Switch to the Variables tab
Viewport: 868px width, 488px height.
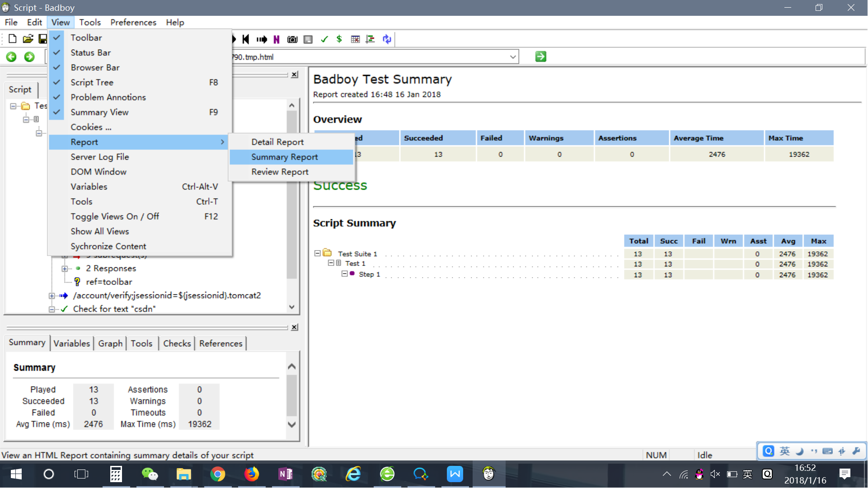[71, 343]
